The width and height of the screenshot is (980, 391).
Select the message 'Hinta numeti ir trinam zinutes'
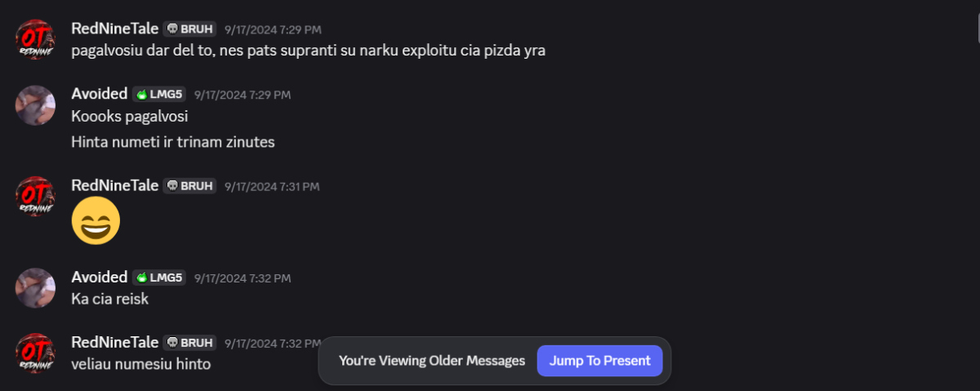pos(173,142)
